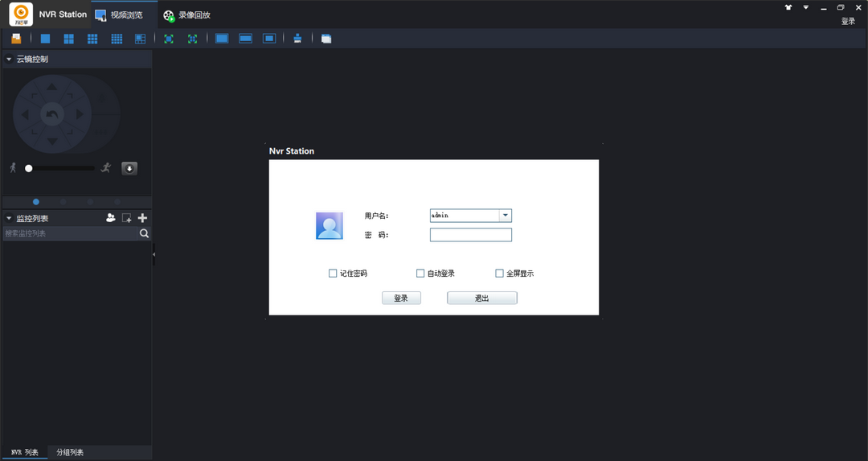
Task: Click the green-cornered four-square fullscreen icon
Action: (192, 39)
